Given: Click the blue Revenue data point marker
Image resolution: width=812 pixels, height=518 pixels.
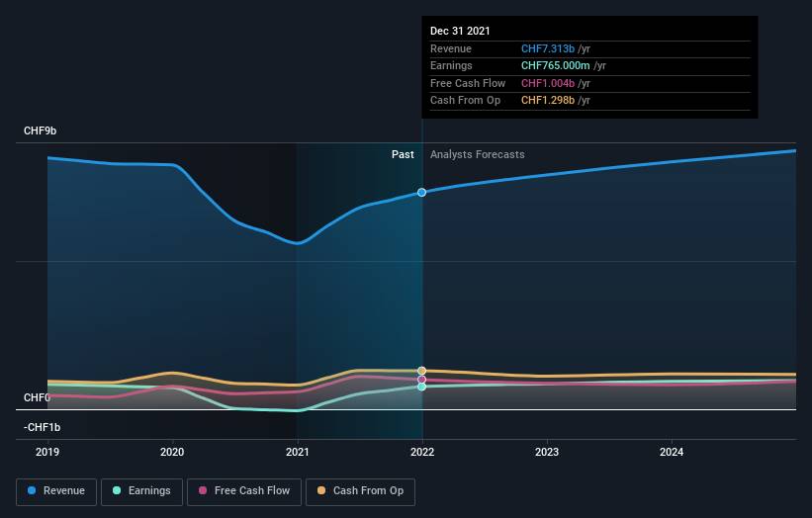Looking at the screenshot, I should tap(422, 192).
